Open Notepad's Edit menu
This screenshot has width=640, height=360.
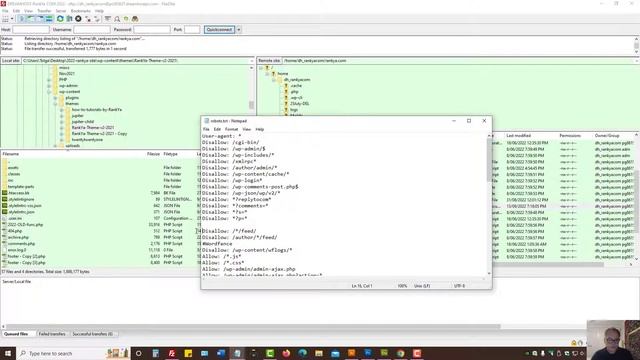217,129
